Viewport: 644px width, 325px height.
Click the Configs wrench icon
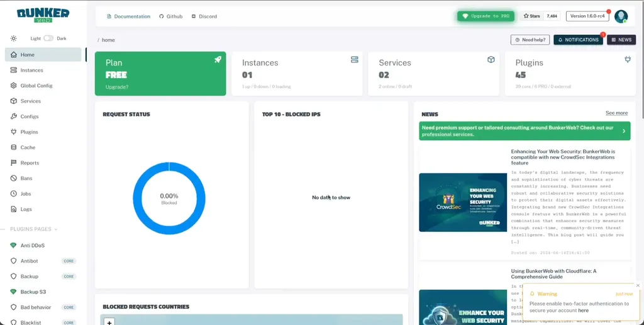pyautogui.click(x=14, y=117)
